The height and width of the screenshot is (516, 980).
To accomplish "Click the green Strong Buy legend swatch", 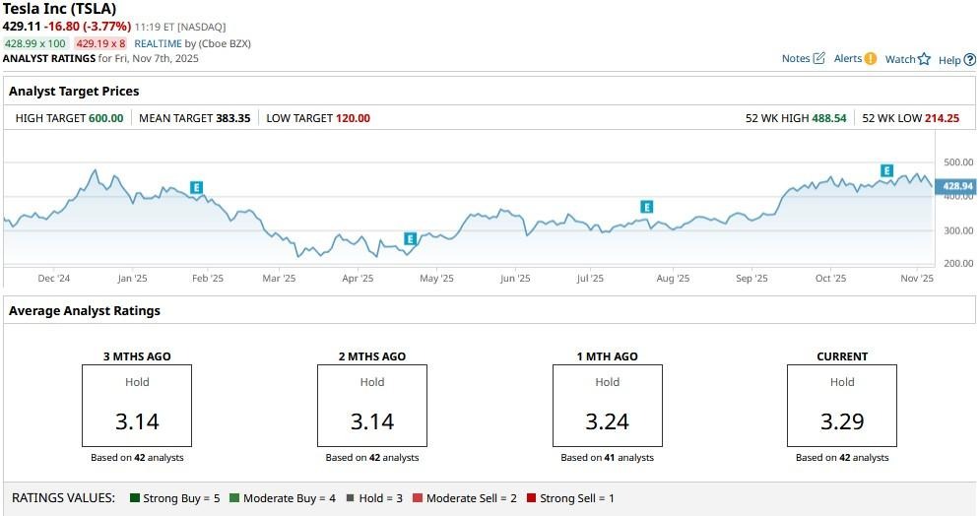I will pos(134,498).
